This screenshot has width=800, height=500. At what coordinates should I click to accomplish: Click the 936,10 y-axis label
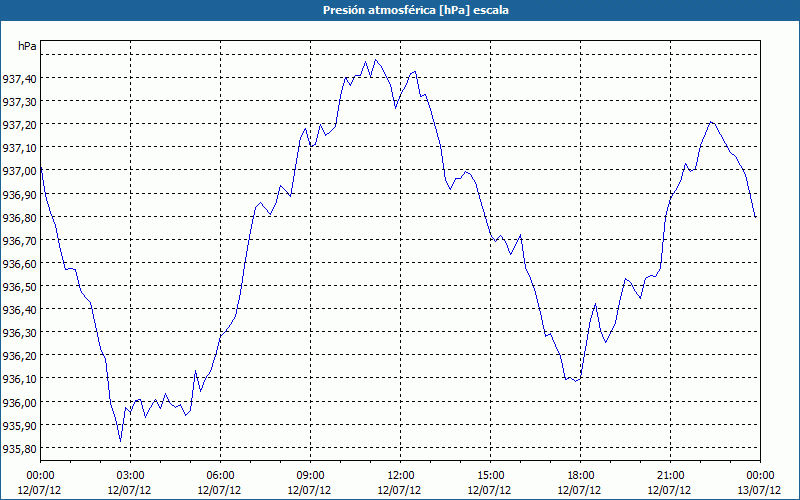pyautogui.click(x=19, y=379)
